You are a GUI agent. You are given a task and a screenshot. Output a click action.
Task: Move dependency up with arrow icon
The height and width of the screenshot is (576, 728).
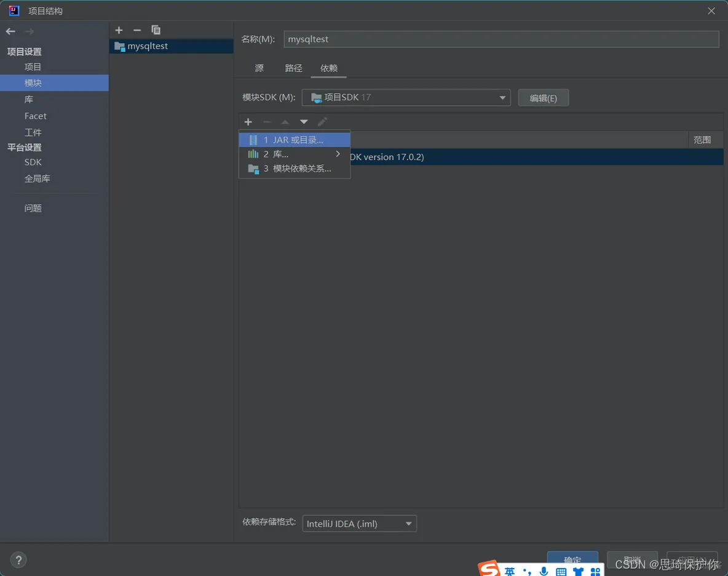(285, 122)
